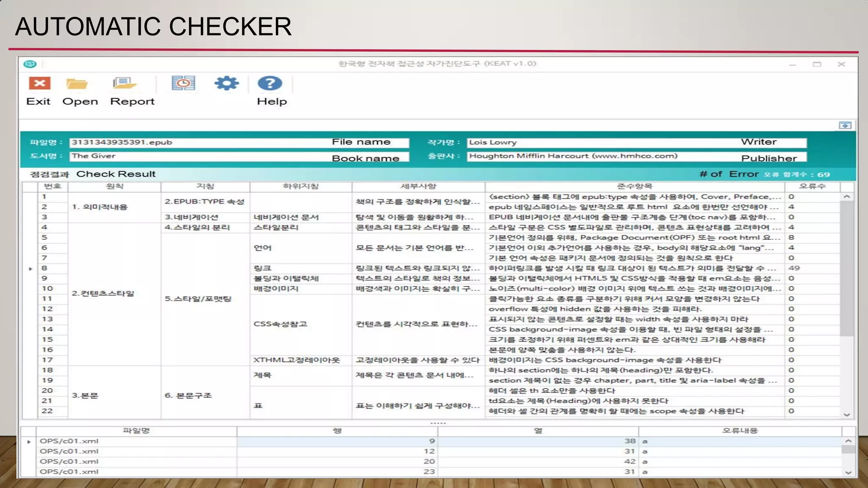The height and width of the screenshot is (488, 868).
Task: Sort by the 번호 column header
Action: (x=53, y=186)
